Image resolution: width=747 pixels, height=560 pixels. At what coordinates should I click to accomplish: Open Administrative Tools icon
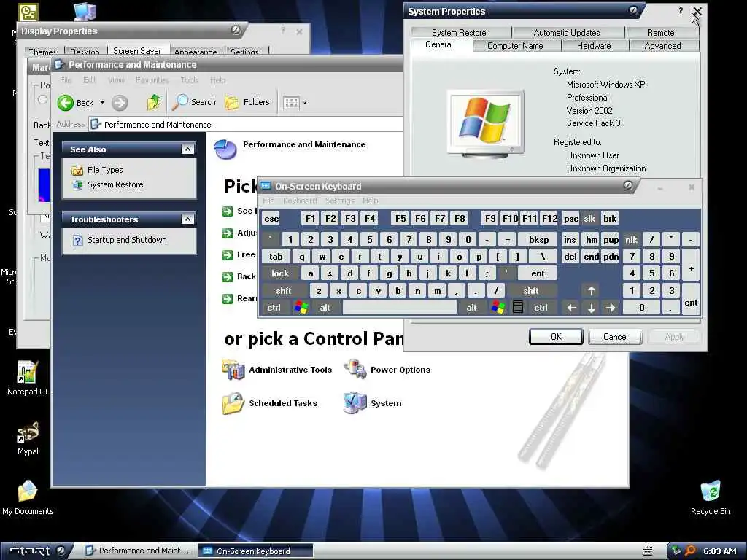233,370
